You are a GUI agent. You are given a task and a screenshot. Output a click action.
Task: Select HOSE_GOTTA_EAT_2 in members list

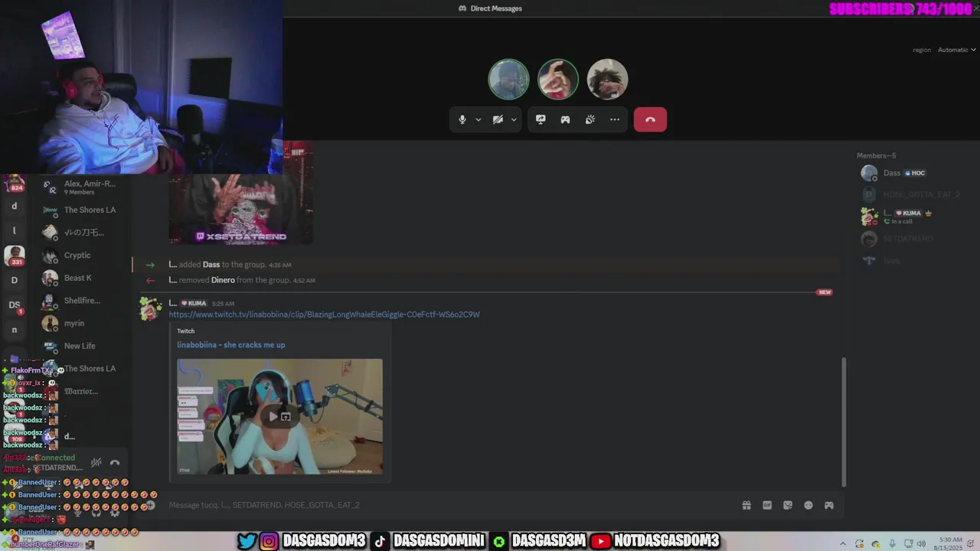pyautogui.click(x=911, y=194)
